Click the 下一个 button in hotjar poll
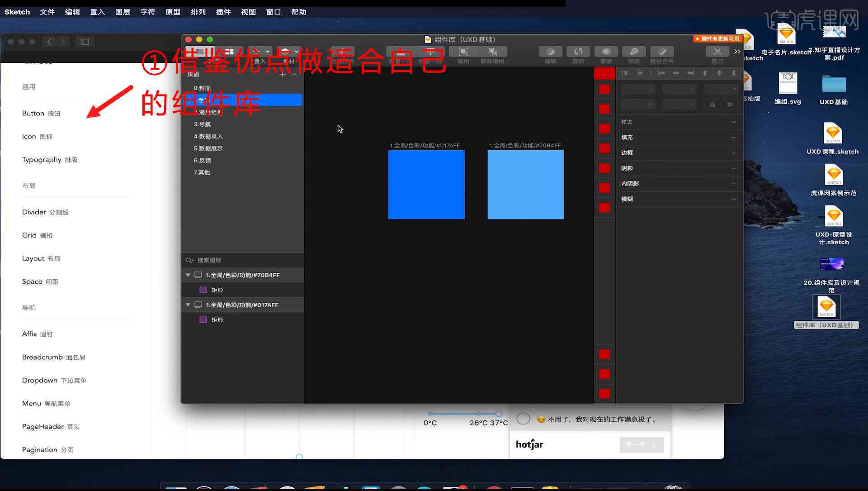 coord(642,445)
